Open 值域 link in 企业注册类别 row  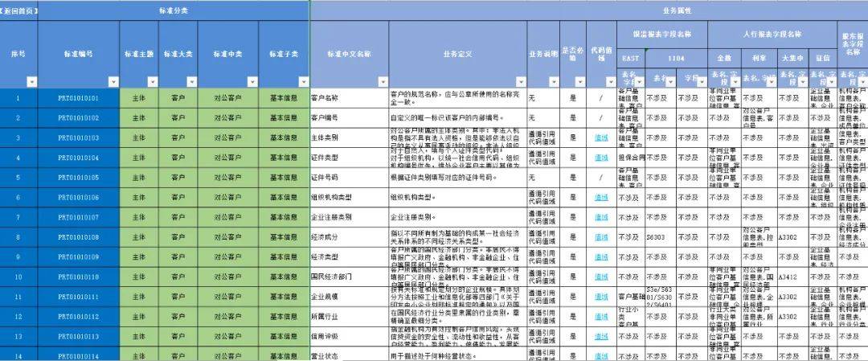[601, 217]
